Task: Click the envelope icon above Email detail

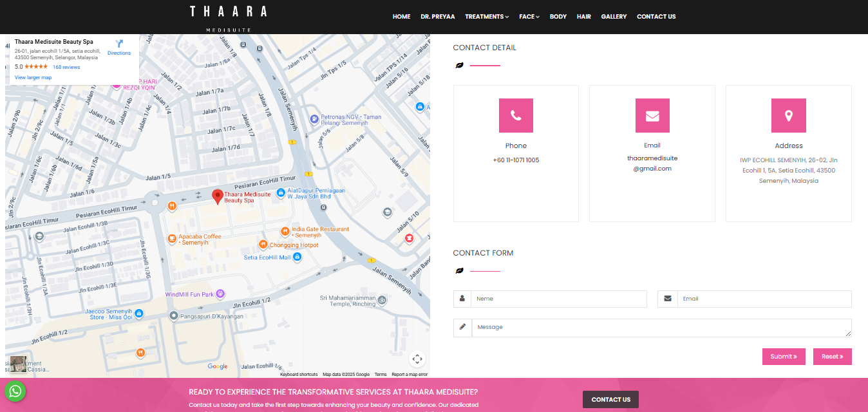Action: coord(652,115)
